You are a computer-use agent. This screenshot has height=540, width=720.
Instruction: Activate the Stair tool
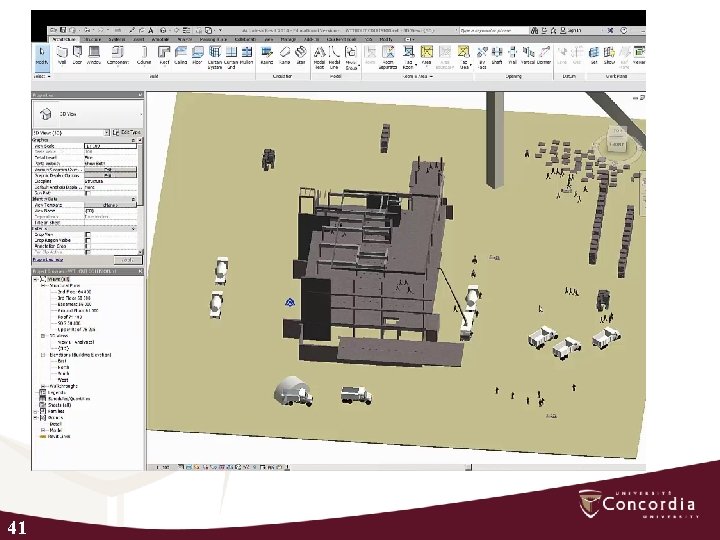[301, 56]
